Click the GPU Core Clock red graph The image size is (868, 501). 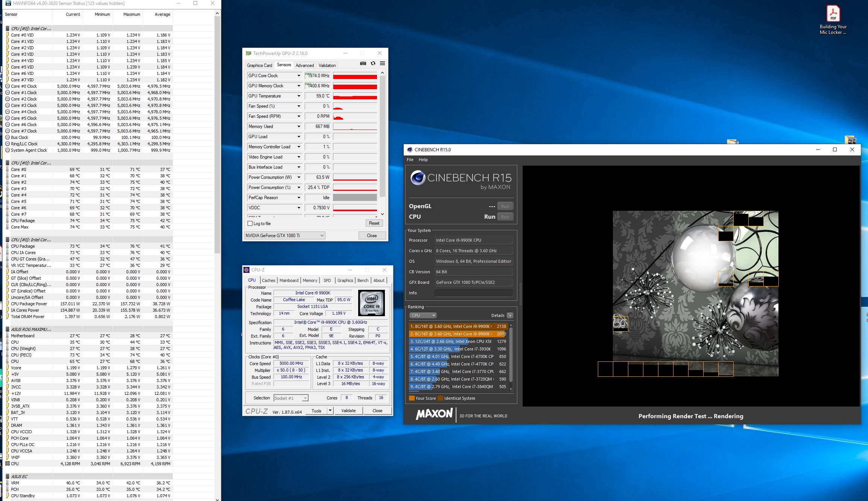click(355, 76)
